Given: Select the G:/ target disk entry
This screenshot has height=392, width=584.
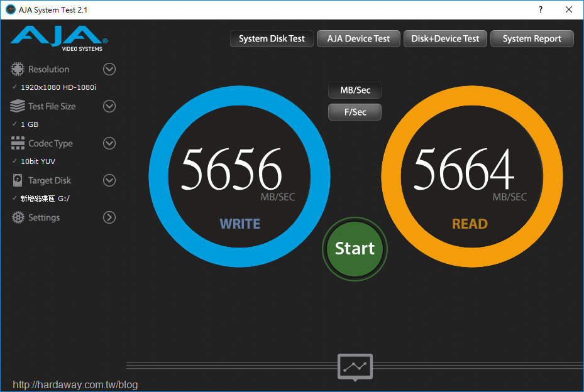Looking at the screenshot, I should pyautogui.click(x=45, y=199).
